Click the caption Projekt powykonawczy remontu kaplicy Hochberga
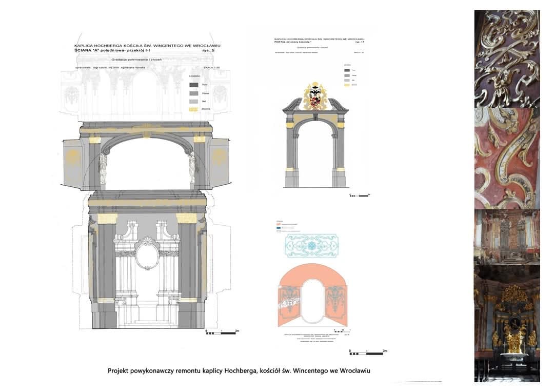The image size is (554, 392). [x=239, y=371]
